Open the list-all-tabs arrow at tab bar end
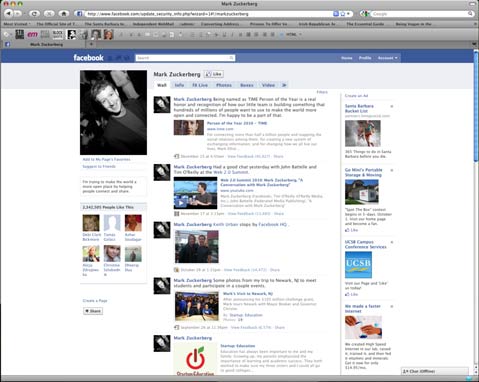The height and width of the screenshot is (382, 479). (x=475, y=44)
